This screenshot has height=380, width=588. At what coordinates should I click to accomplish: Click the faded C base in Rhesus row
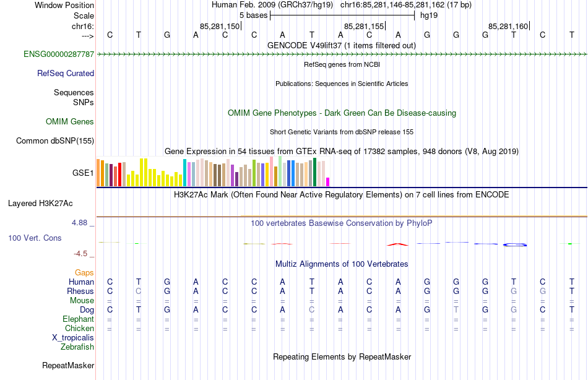point(139,291)
